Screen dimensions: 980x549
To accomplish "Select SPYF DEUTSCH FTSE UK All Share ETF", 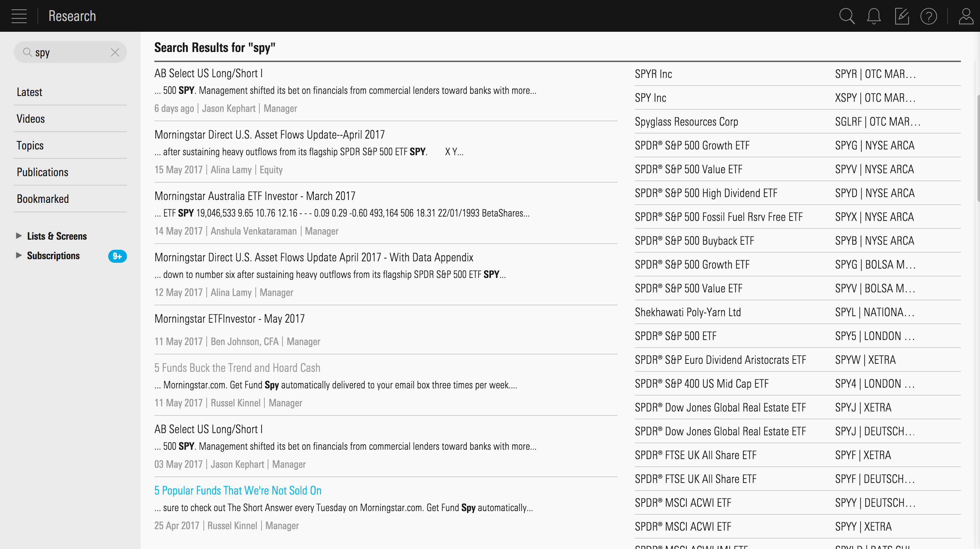I will coord(797,479).
